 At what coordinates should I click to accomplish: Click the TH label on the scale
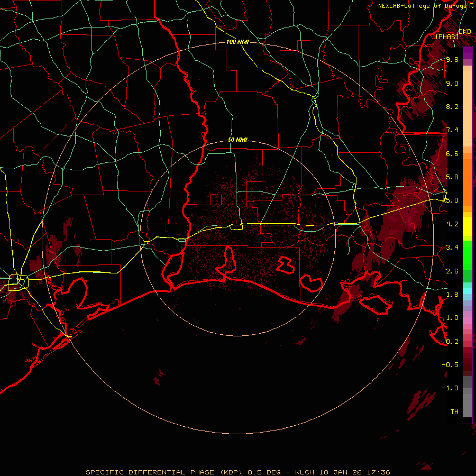(x=454, y=412)
